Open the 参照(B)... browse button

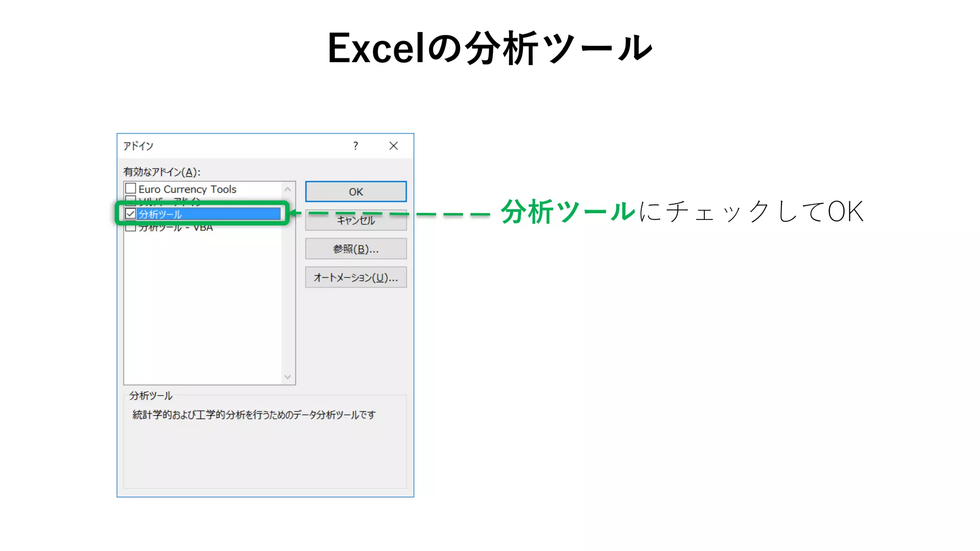[x=356, y=249]
